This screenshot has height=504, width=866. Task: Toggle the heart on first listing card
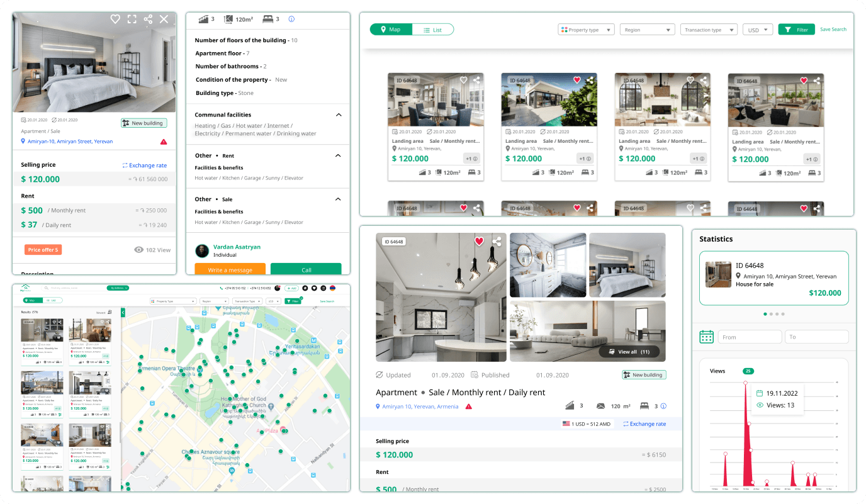click(464, 81)
